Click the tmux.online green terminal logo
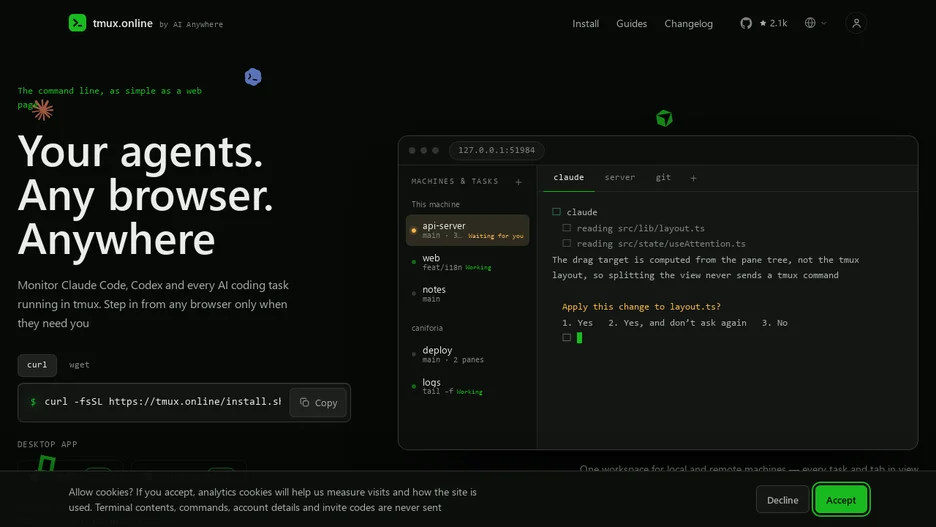 (77, 23)
